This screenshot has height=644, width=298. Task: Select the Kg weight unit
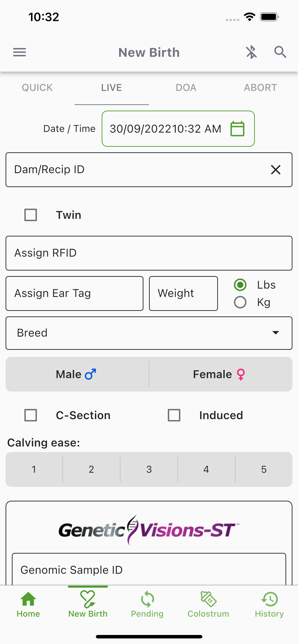pyautogui.click(x=240, y=302)
